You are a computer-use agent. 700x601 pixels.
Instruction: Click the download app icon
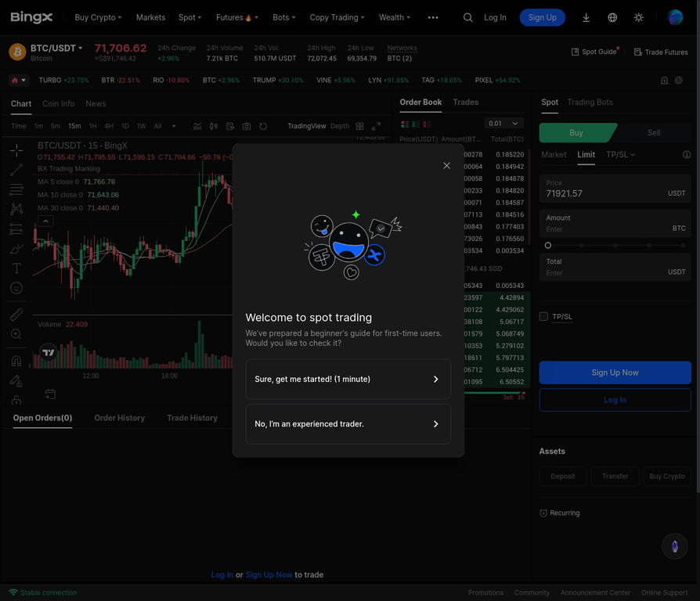(x=586, y=17)
